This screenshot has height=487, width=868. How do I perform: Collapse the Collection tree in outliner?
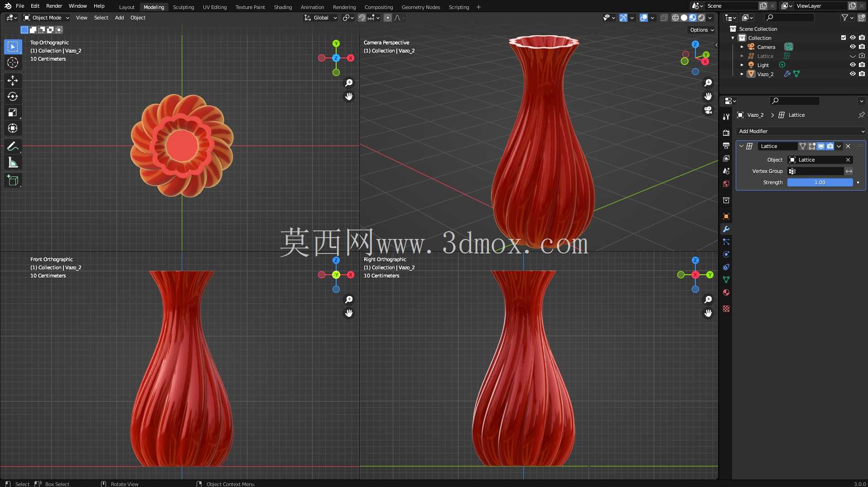click(733, 38)
